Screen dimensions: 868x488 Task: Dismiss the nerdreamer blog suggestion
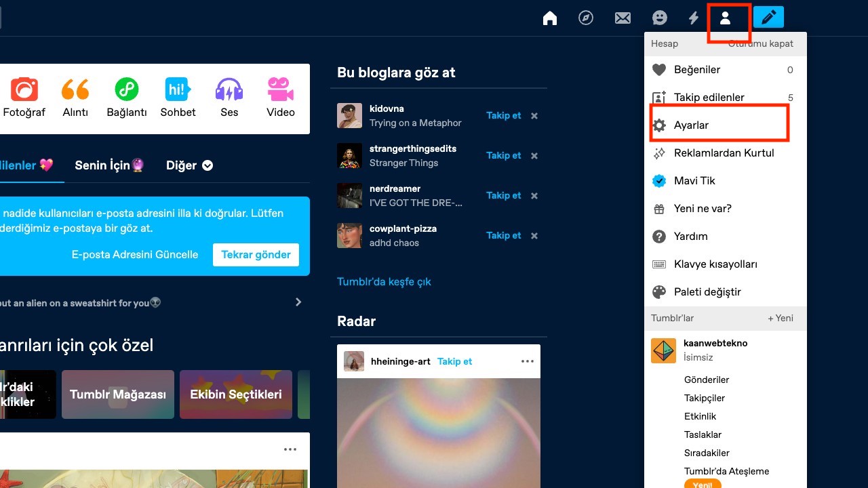click(x=534, y=196)
